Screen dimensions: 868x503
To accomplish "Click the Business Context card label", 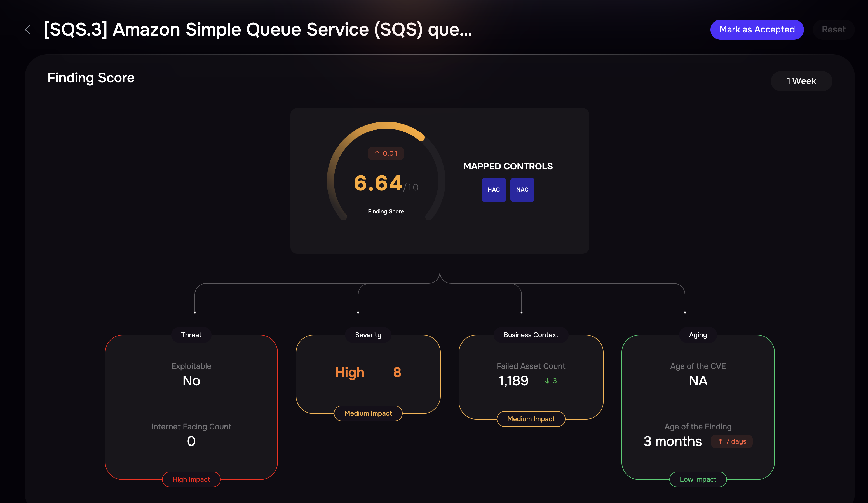I will tap(531, 335).
